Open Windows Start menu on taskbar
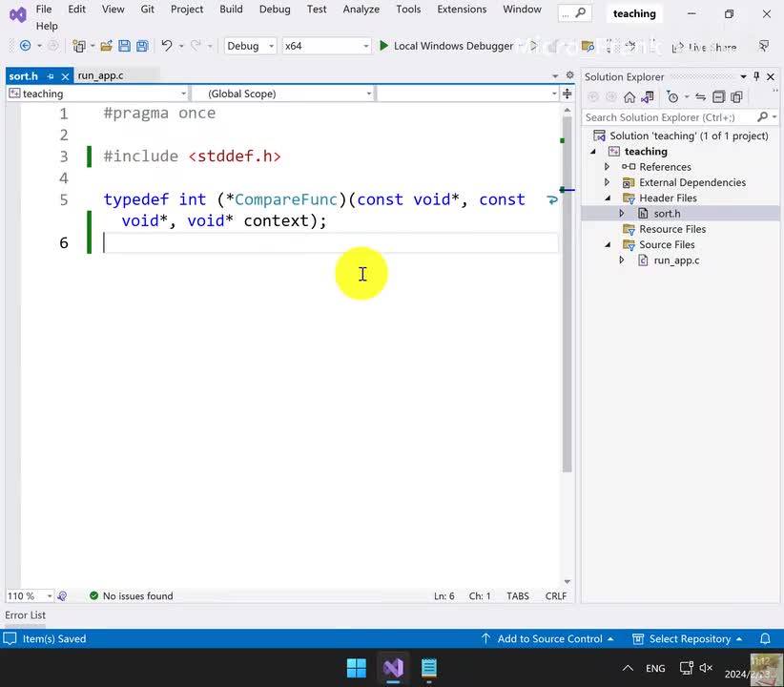Viewport: 784px width, 687px height. tap(357, 668)
